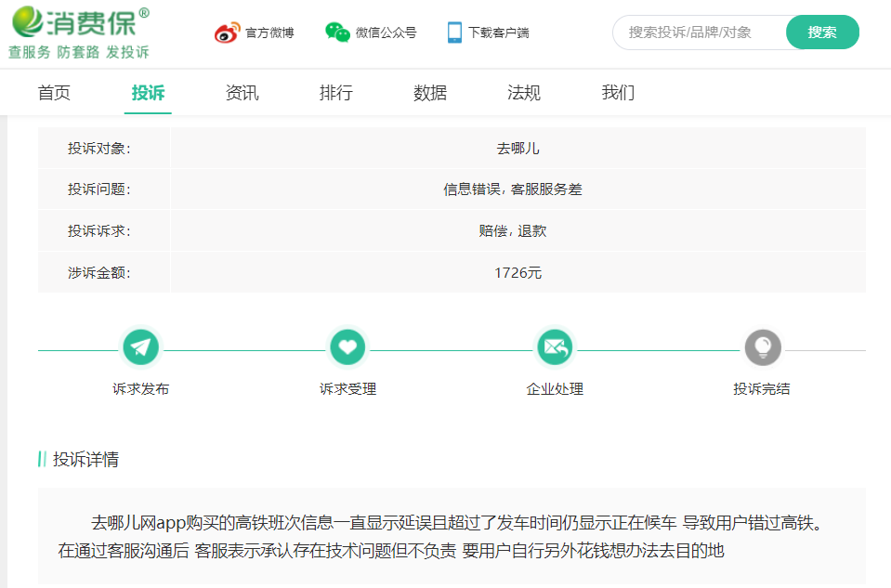Open the 法规 tab
This screenshot has height=588, width=891.
tap(524, 93)
